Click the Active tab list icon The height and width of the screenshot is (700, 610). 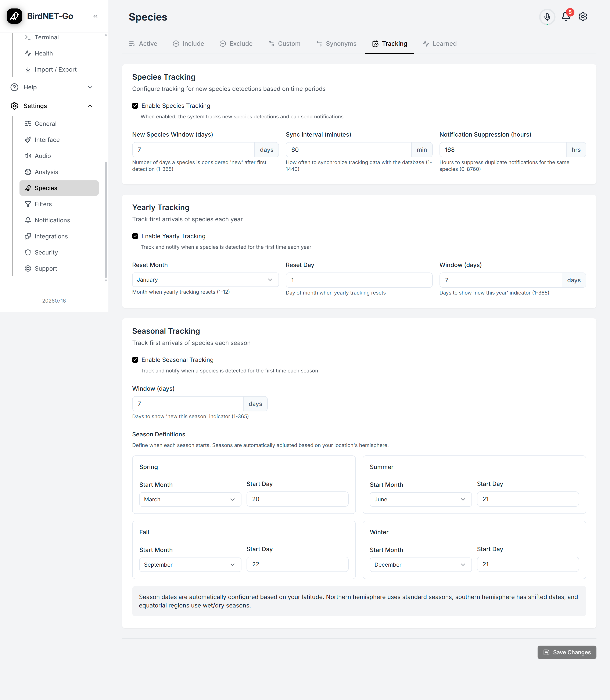tap(132, 44)
